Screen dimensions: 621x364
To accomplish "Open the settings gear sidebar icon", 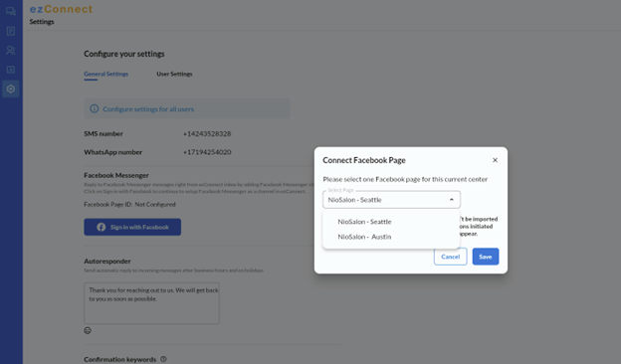I will (11, 90).
